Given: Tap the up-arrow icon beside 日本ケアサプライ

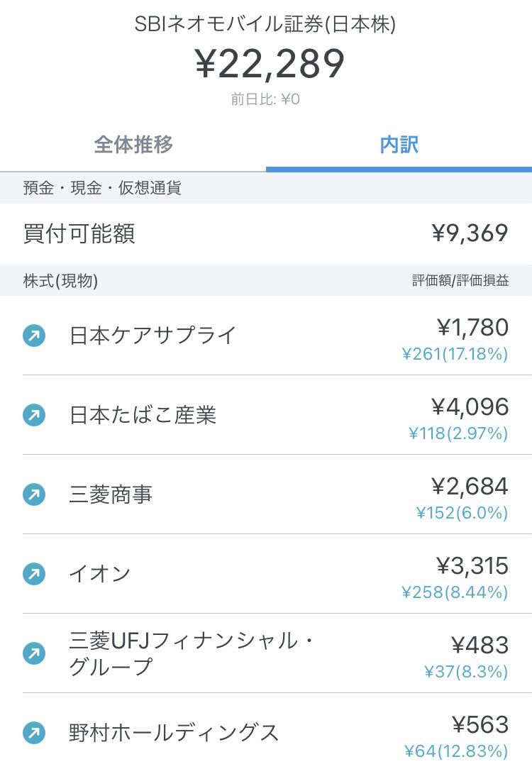Looking at the screenshot, I should click(34, 336).
